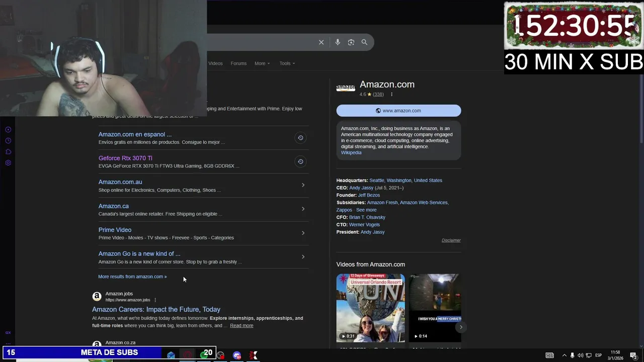Click the Amazon logo in the knowledge panel
644x362 pixels.
(x=346, y=87)
